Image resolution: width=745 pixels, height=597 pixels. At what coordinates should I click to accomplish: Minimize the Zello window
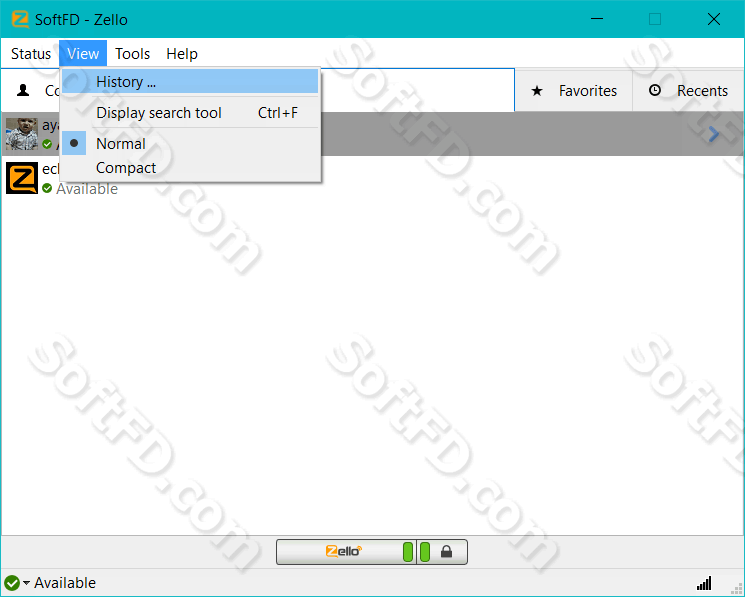597,19
